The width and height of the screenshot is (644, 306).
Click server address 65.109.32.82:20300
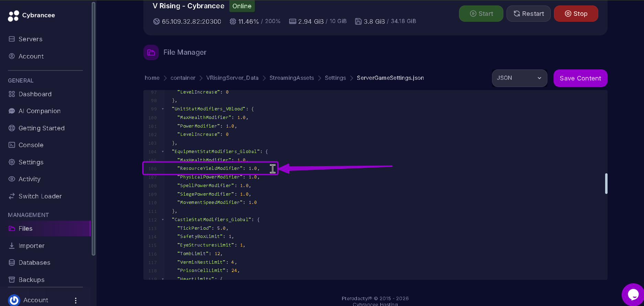[x=192, y=21]
